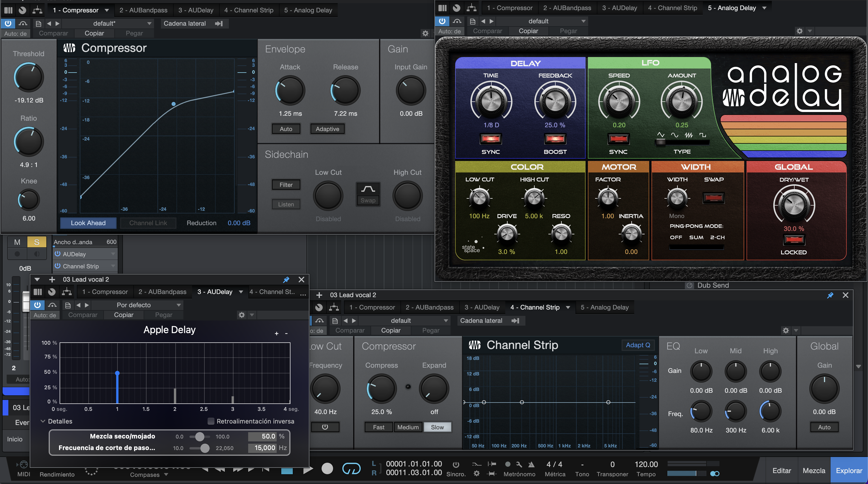The width and height of the screenshot is (868, 484).
Task: Click the State Space icon in Analog Delay
Action: point(473,246)
